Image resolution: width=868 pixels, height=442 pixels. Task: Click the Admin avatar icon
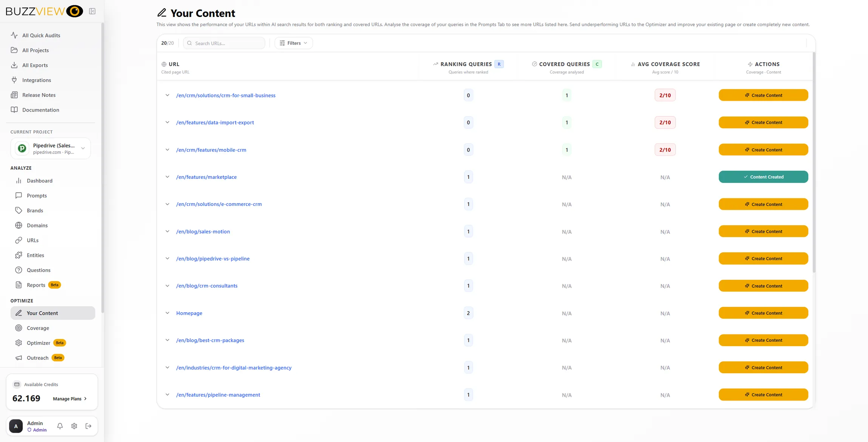coord(16,426)
